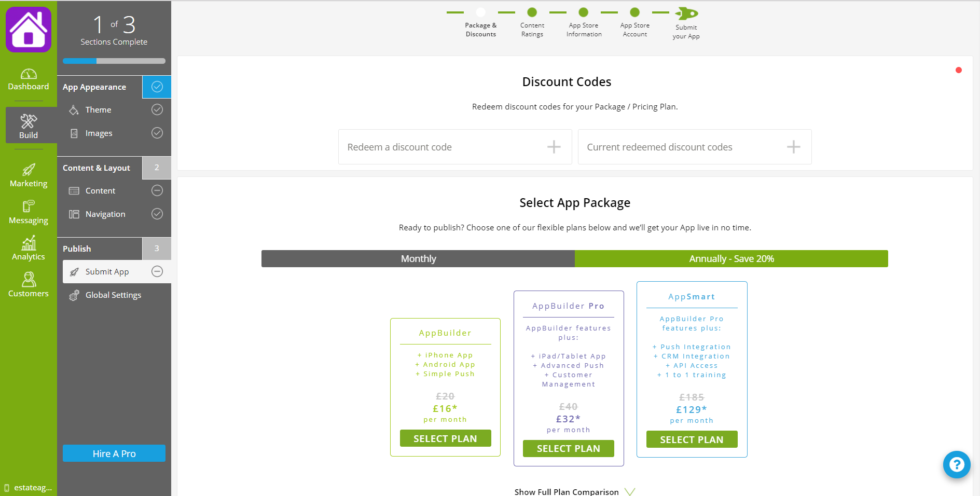
Task: Toggle the Theme completion checkmark
Action: tap(157, 109)
